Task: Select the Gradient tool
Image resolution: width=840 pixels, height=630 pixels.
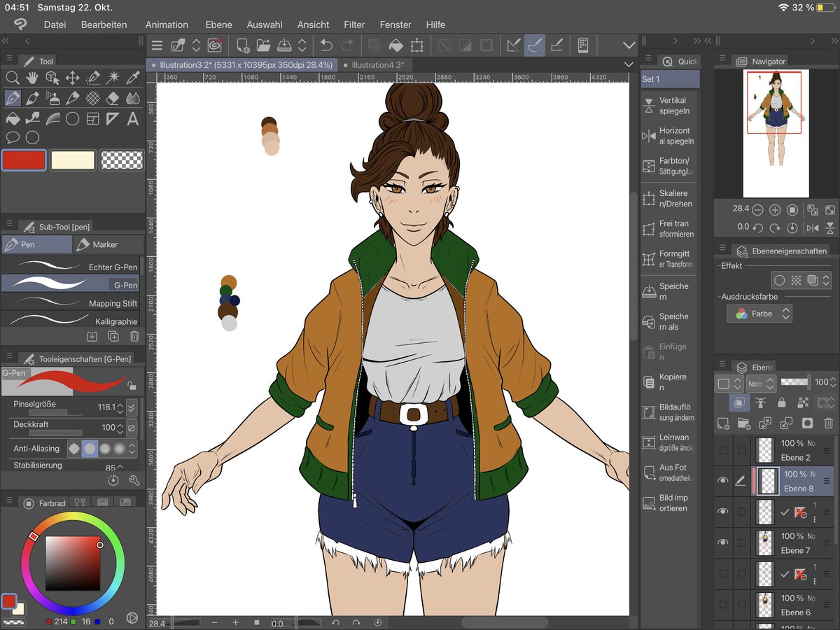Action: pyautogui.click(x=52, y=118)
